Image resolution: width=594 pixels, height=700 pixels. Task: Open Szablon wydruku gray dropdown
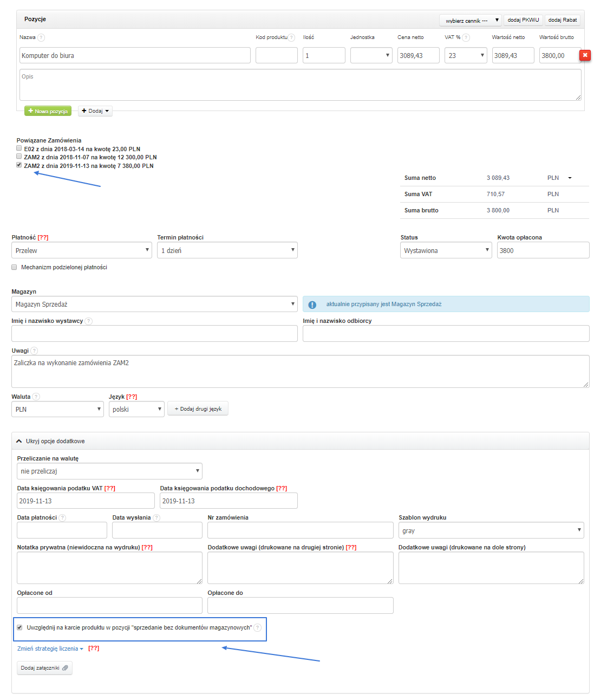tap(491, 530)
